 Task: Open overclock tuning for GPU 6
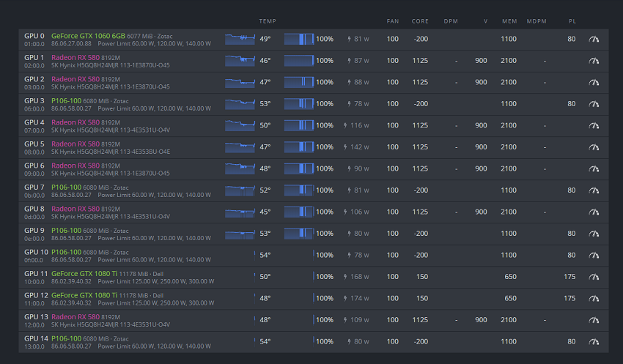594,168
